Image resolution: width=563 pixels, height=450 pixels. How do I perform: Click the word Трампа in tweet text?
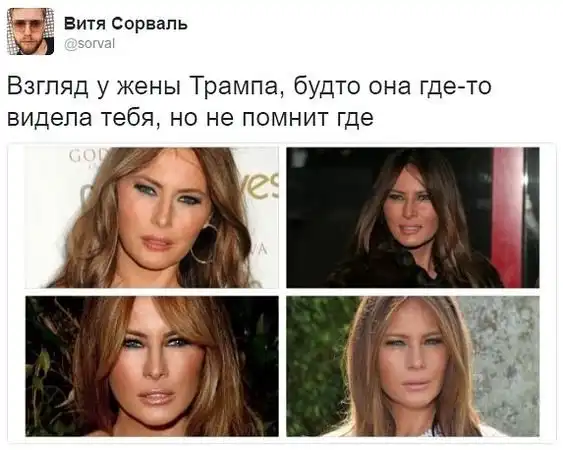coord(234,87)
